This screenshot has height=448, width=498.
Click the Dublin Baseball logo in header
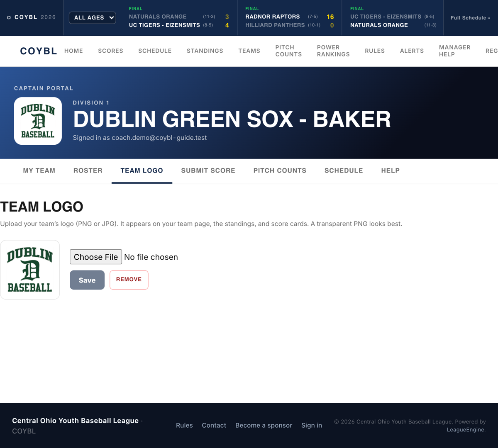(x=38, y=121)
